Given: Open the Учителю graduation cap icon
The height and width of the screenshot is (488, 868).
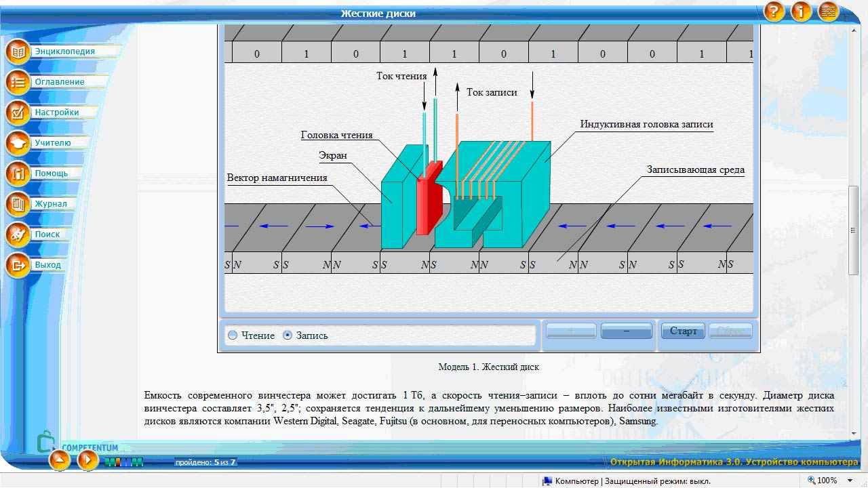Looking at the screenshot, I should coord(18,144).
